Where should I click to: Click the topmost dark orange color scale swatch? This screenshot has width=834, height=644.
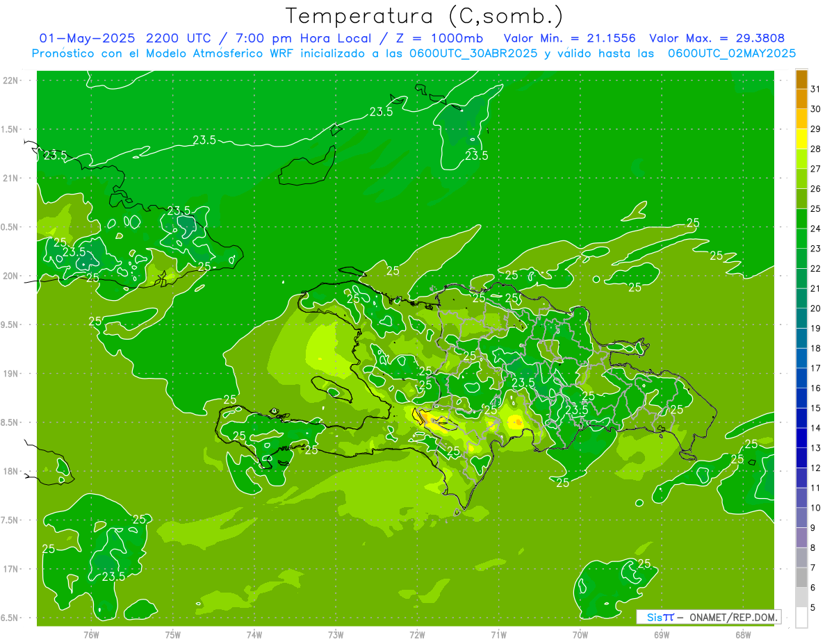[x=801, y=79]
